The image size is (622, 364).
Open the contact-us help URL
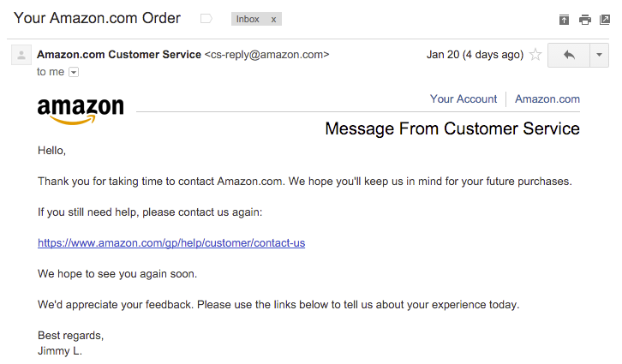pyautogui.click(x=171, y=243)
